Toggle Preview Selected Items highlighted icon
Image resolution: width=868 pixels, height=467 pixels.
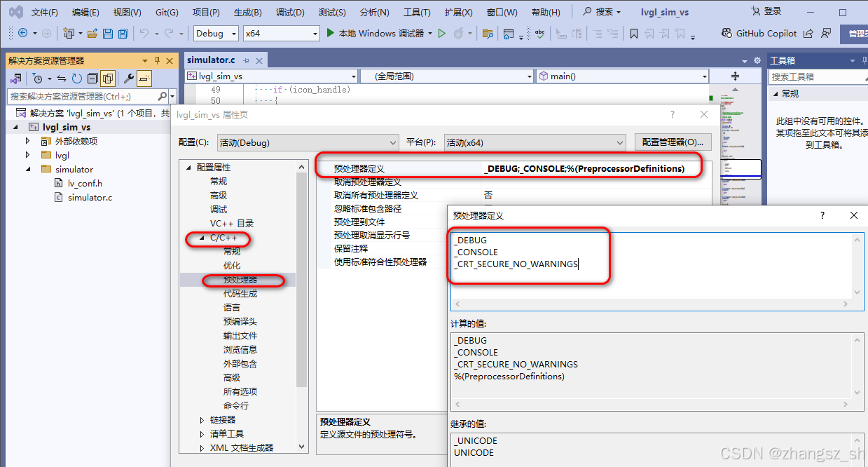[x=144, y=79]
